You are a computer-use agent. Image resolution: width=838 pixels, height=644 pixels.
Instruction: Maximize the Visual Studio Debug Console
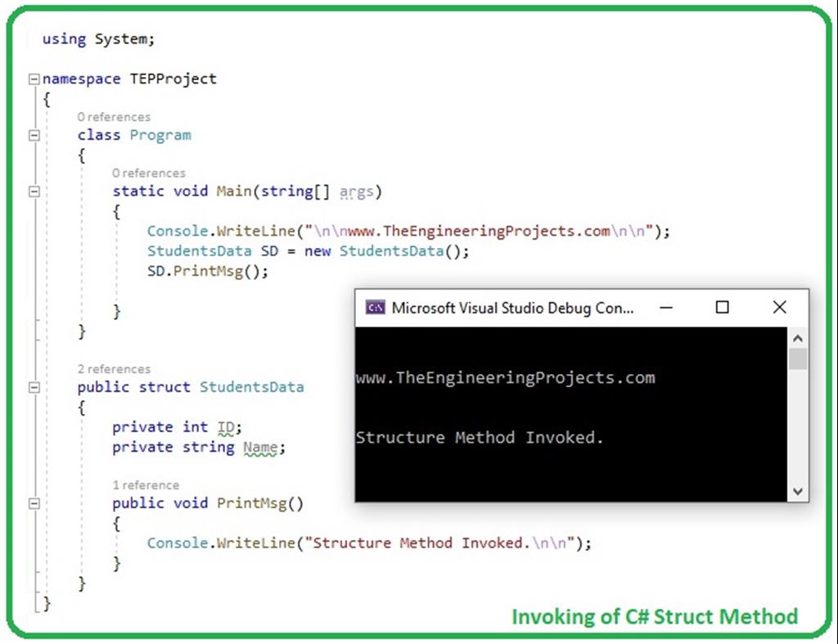tap(722, 308)
